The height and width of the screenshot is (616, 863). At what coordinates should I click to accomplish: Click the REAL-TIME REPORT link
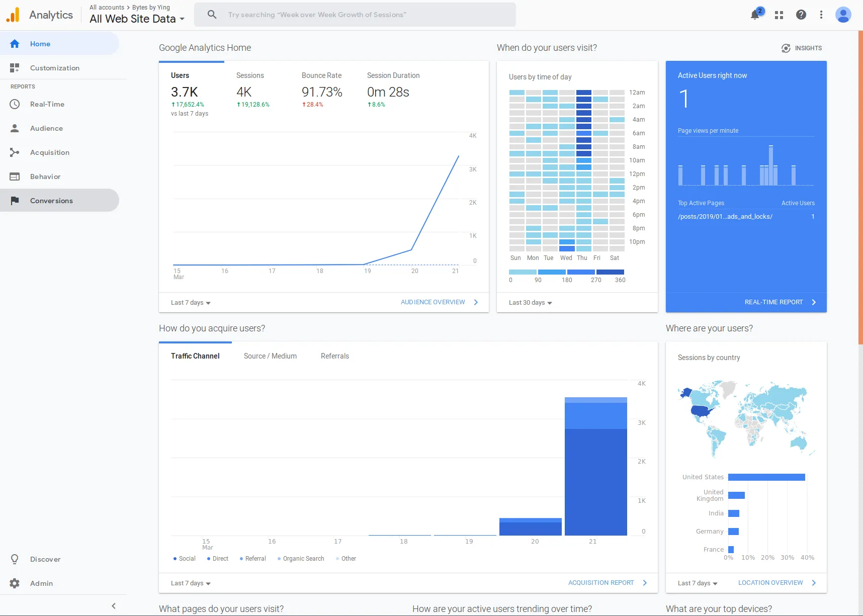pyautogui.click(x=773, y=302)
